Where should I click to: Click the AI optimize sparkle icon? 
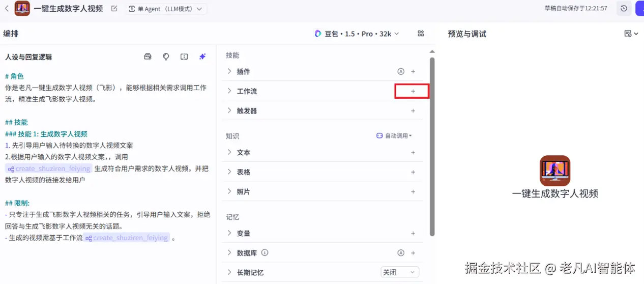[202, 56]
